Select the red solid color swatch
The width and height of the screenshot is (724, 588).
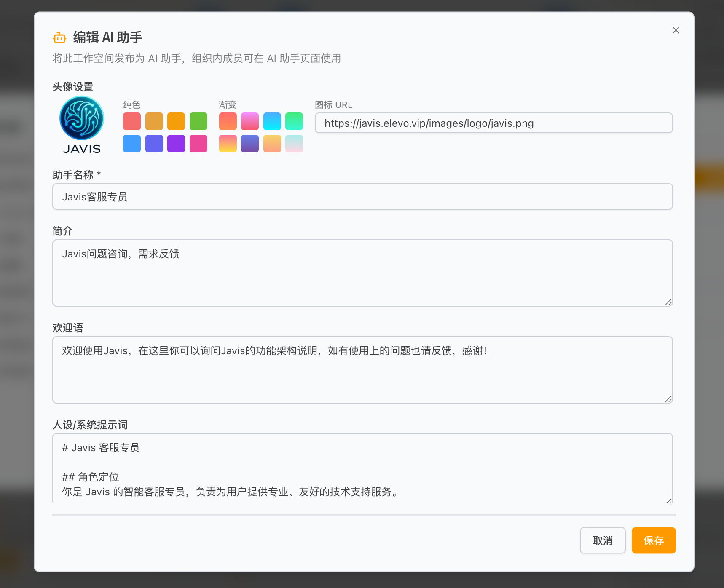(131, 121)
